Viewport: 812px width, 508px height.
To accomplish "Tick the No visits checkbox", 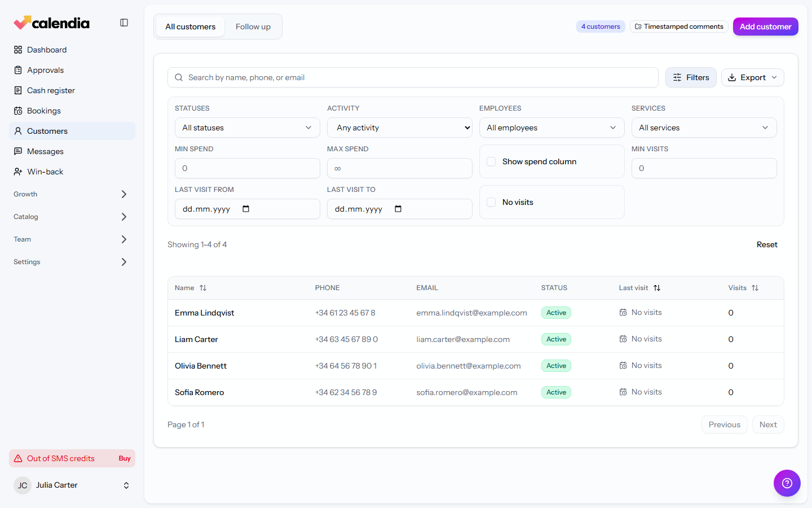I will [491, 202].
